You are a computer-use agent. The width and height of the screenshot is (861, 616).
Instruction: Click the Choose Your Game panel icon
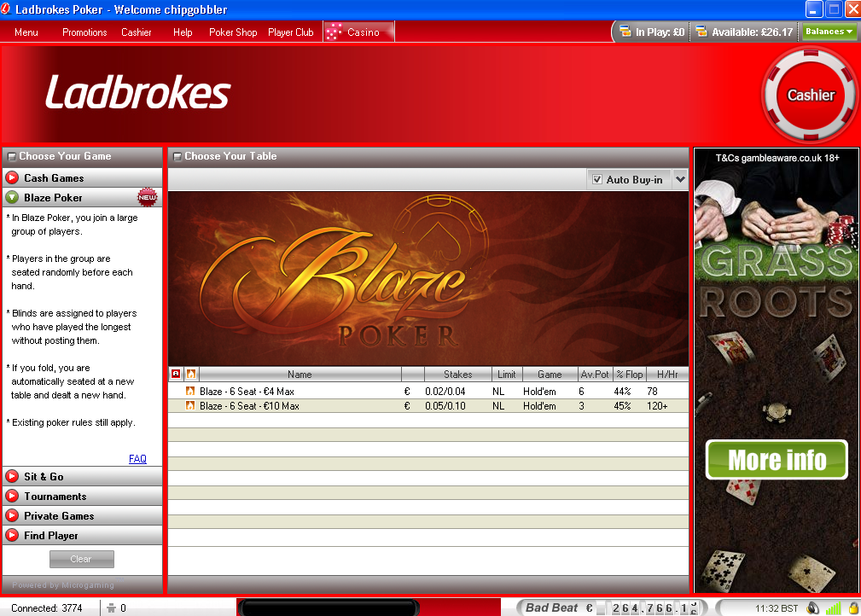(12, 156)
